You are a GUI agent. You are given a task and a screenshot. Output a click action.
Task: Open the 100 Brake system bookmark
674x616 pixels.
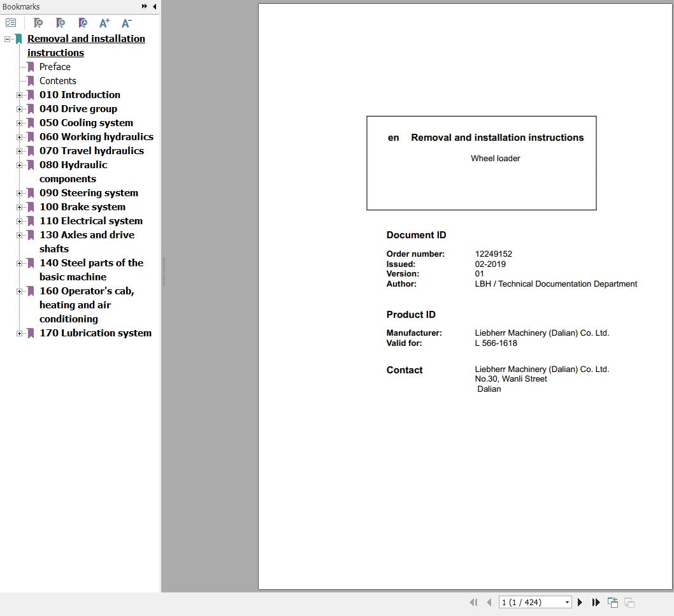point(82,207)
